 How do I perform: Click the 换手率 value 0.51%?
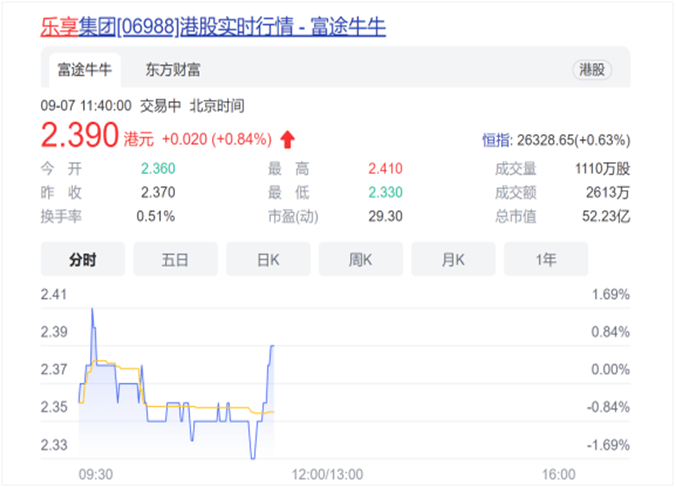coord(156,216)
